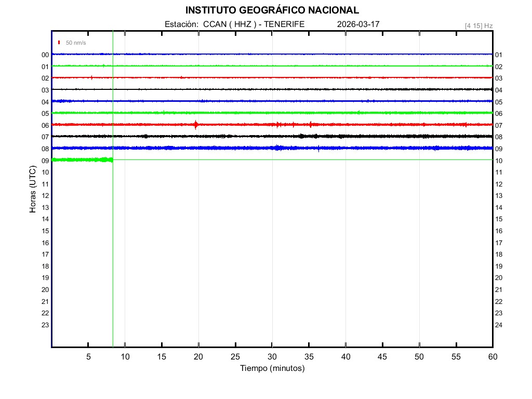Click the 30 minute tick label
This screenshot has width=532, height=399.
tap(272, 356)
